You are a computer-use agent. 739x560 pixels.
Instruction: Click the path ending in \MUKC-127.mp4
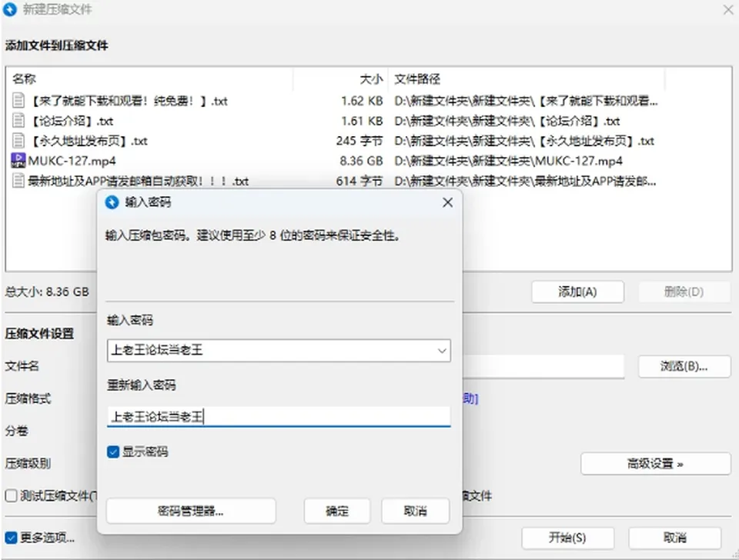508,161
